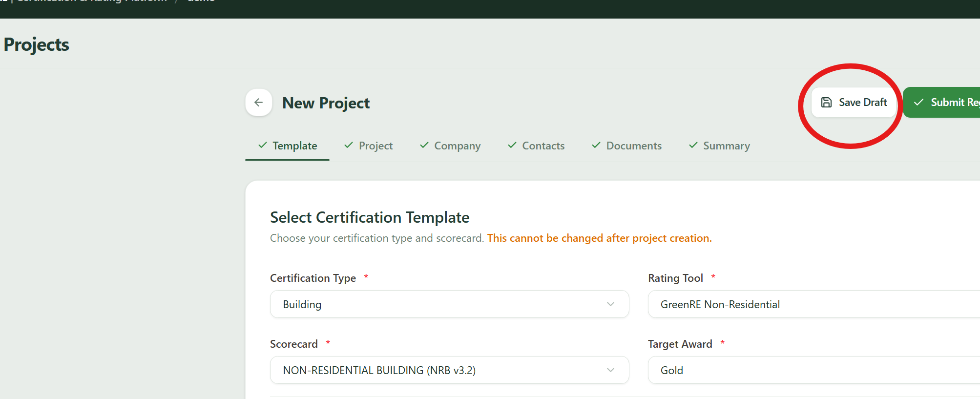Open the Target Award dropdown

point(813,370)
